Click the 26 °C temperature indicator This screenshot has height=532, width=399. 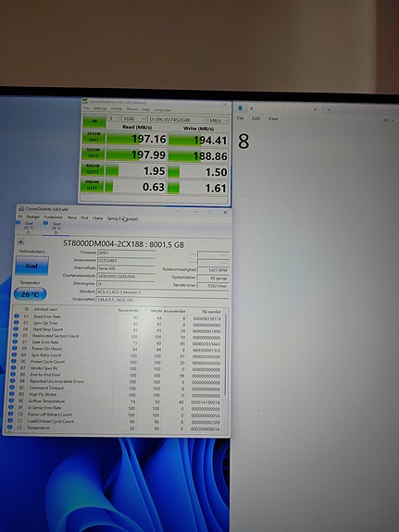[30, 294]
